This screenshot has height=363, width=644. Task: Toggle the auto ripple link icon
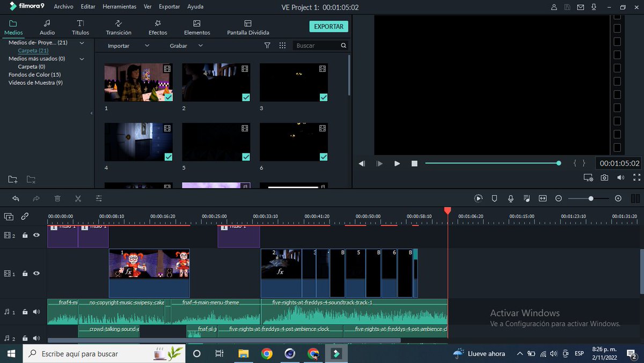point(25,217)
